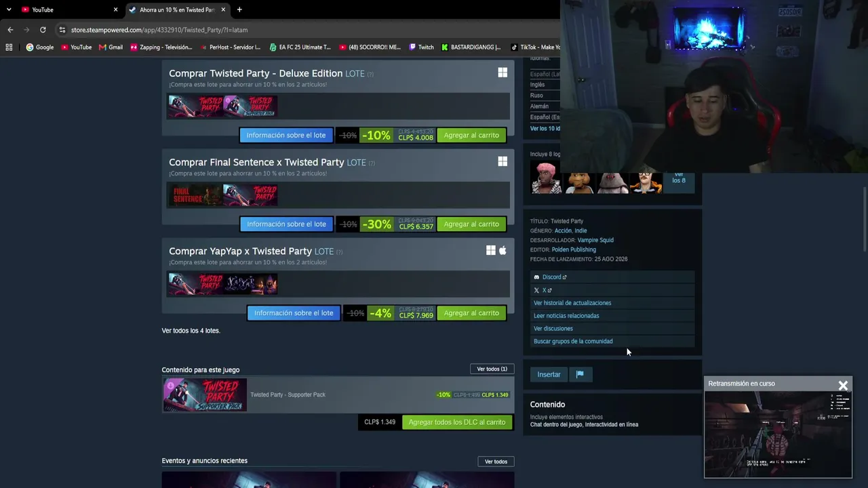868x488 pixels.
Task: Click 'Buscar grupos de la comunidad'
Action: 573,342
